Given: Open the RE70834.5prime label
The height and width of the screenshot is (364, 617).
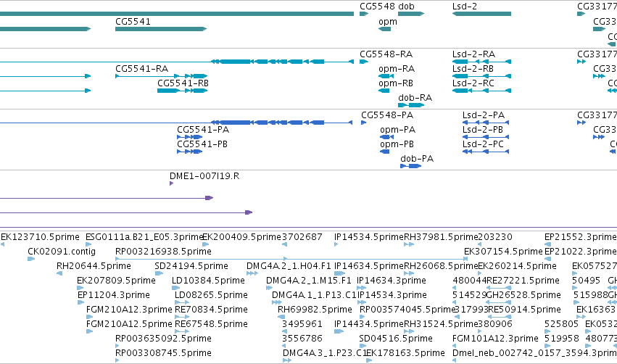Looking at the screenshot, I should 211,310.
